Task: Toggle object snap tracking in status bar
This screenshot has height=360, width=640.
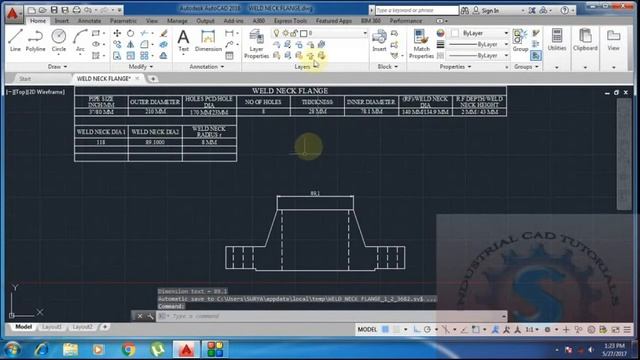Action: point(464,329)
